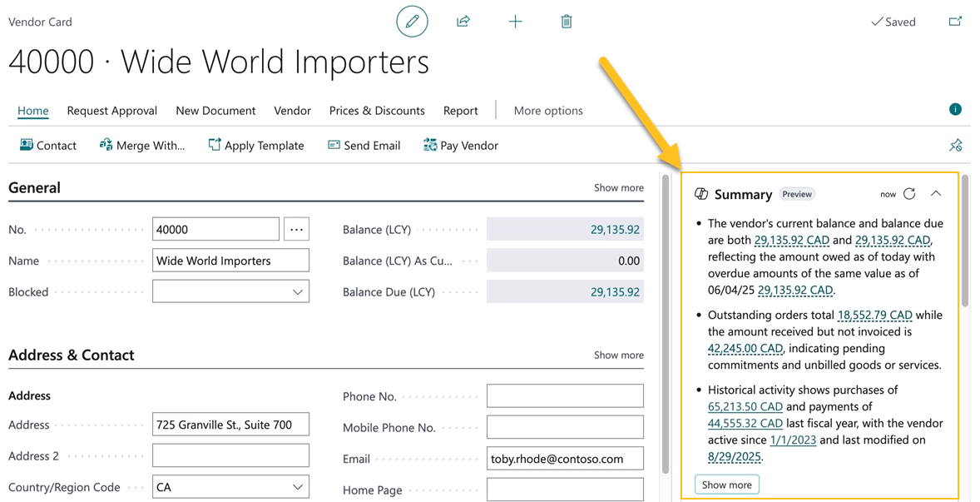
Task: Select the Send Email action
Action: 364,145
